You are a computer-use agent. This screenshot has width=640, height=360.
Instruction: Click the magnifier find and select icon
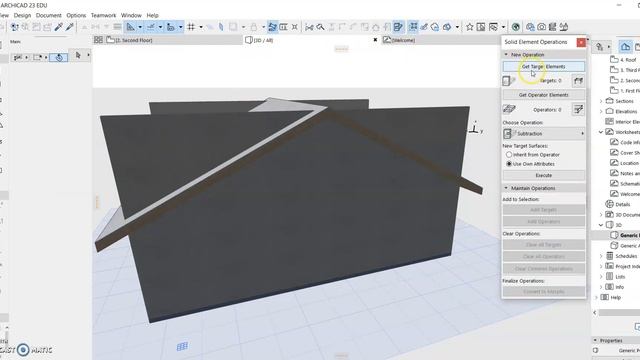tap(320, 27)
